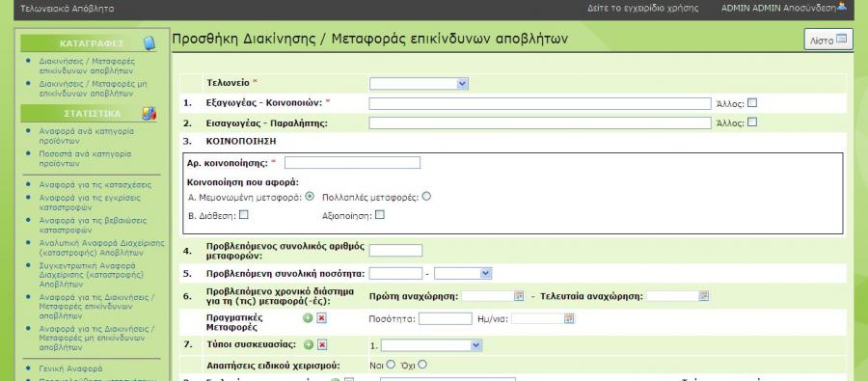868x381 pixels.
Task: Expand the Τύποι συσκευασίας dropdown numbered 1
Action: 431,345
